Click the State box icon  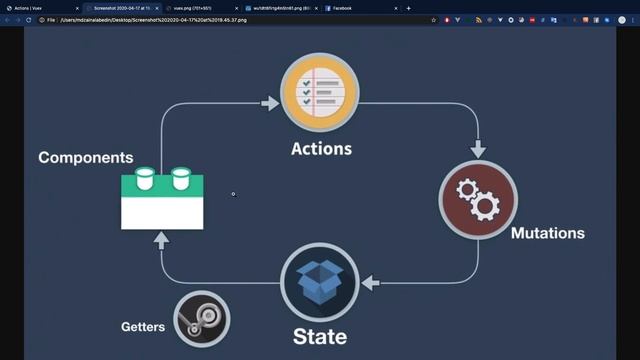click(x=320, y=282)
